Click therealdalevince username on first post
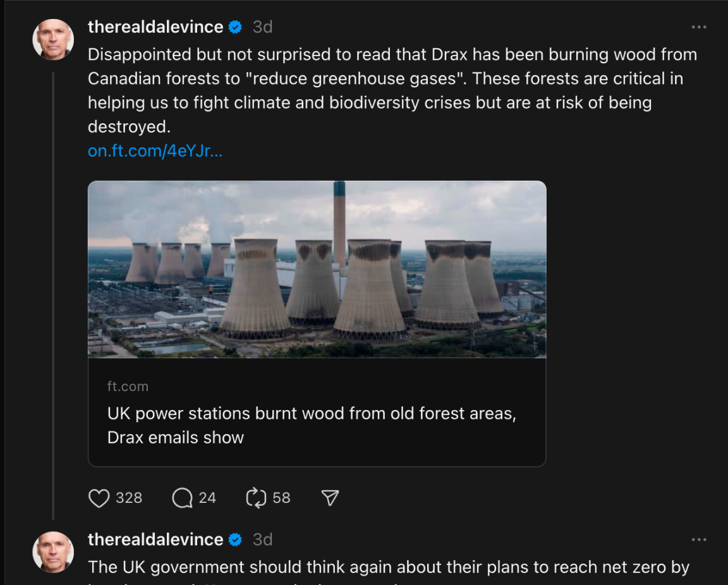Screen dimensions: 728x585 [155, 27]
